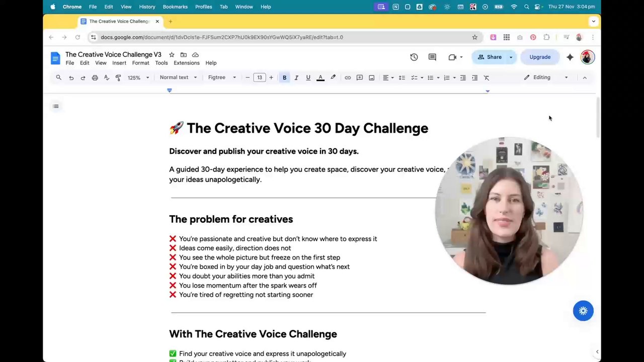Insert a link from the toolbar
The image size is (644, 362).
[x=348, y=77]
